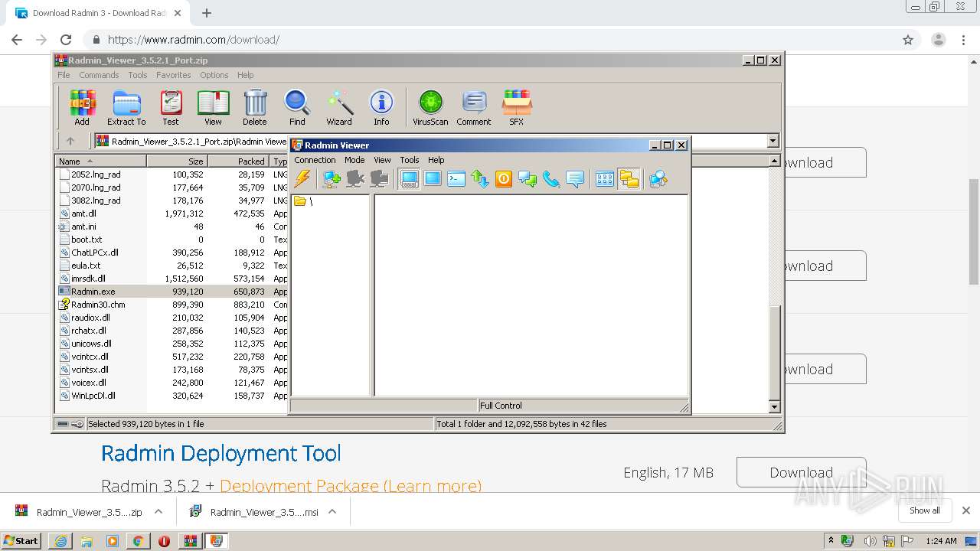Select amt.dll file row
Screen dimensions: 980x551
point(83,214)
